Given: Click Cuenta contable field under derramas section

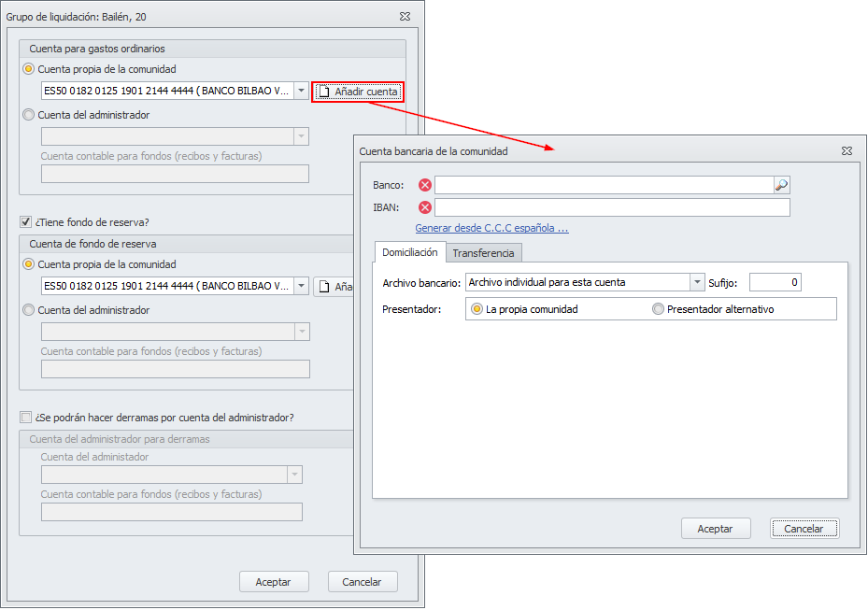Looking at the screenshot, I should (172, 512).
